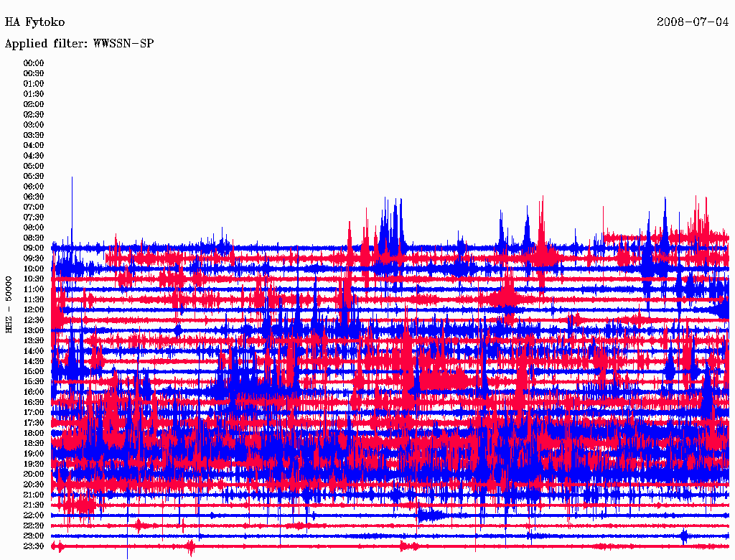Image resolution: width=735 pixels, height=560 pixels.
Task: Select the 04:00 time label
Action: [34, 146]
